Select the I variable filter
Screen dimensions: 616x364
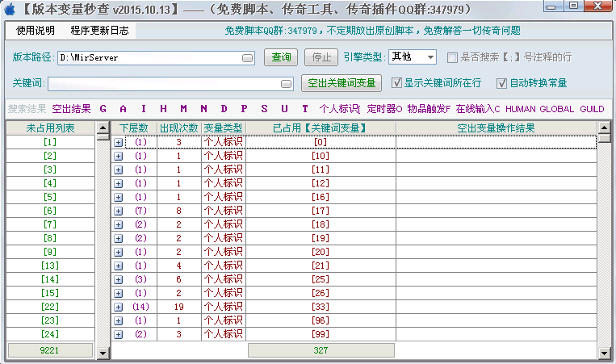[144, 109]
